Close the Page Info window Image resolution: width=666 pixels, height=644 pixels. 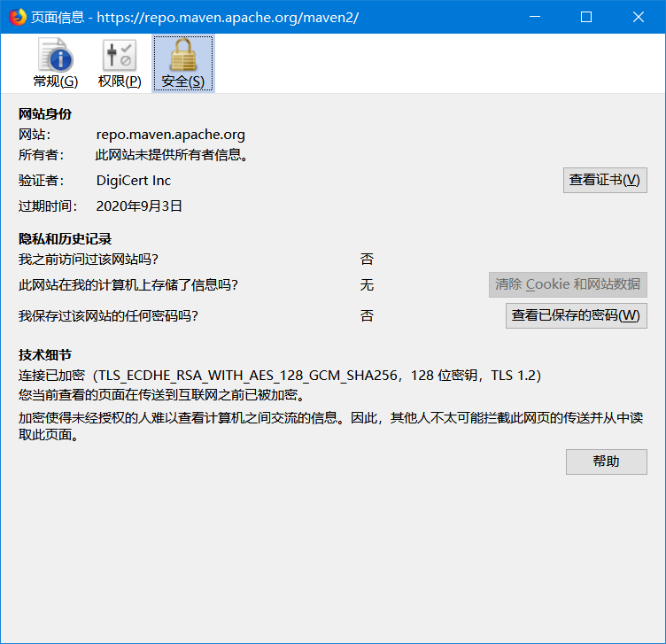638,17
